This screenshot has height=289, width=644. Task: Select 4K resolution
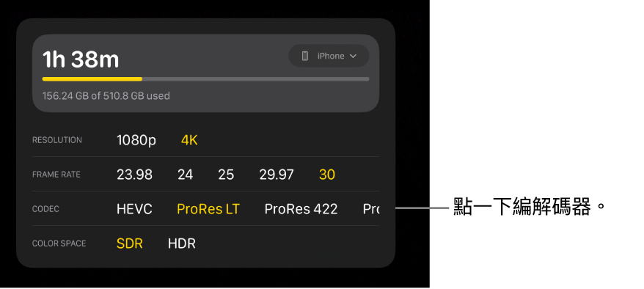(x=189, y=140)
